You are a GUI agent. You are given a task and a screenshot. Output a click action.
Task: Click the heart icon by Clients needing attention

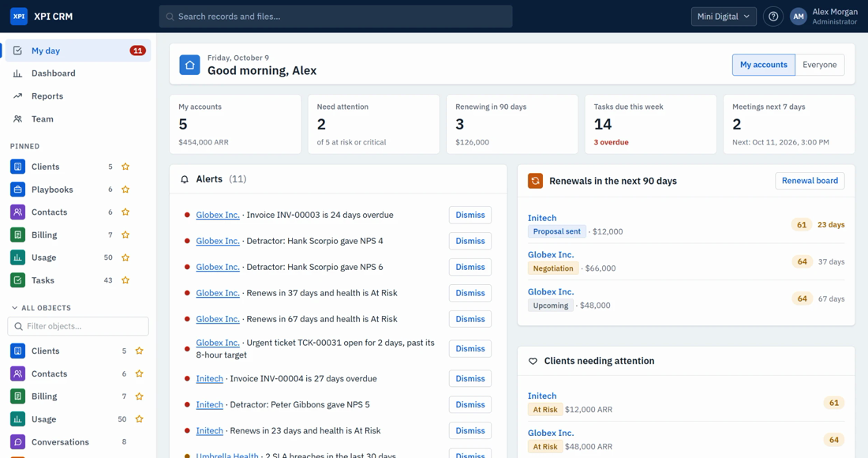(x=533, y=361)
